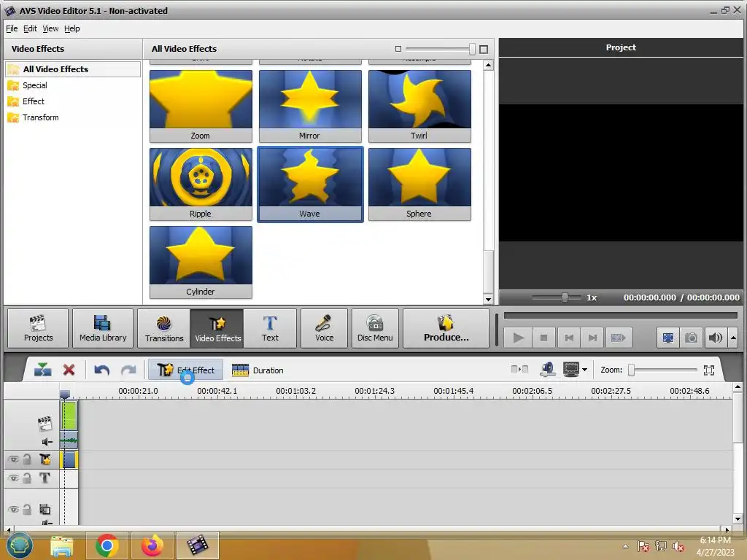
Task: Click the Redo arrow icon
Action: (128, 370)
